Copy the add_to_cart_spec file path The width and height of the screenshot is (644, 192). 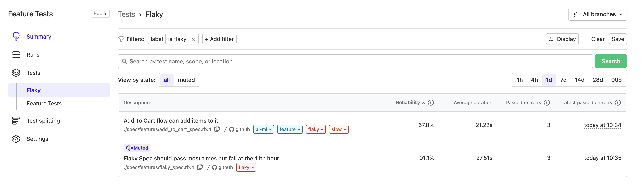(217, 129)
